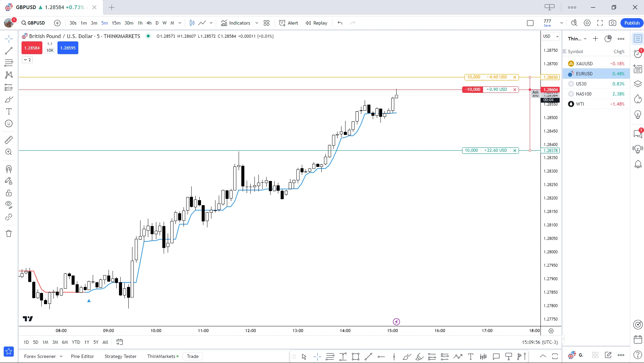Toggle lock all drawing tools
The width and height of the screenshot is (644, 363).
9,193
